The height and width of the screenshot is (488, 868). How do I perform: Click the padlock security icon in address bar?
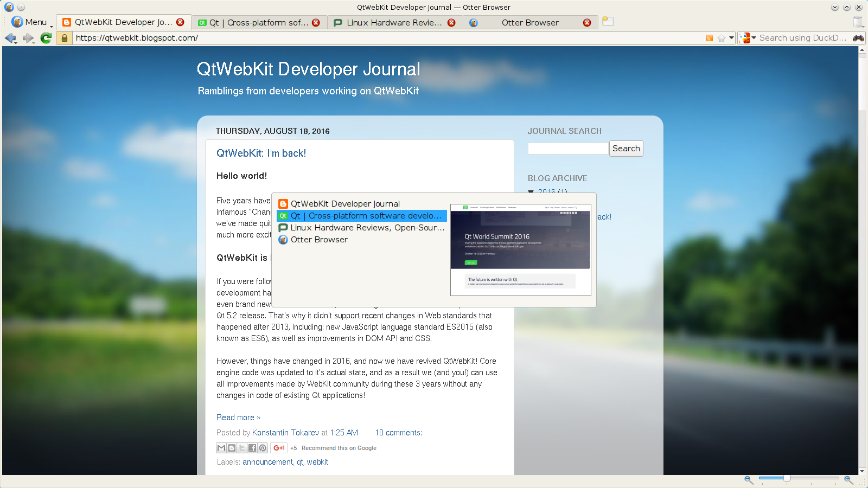pyautogui.click(x=65, y=38)
